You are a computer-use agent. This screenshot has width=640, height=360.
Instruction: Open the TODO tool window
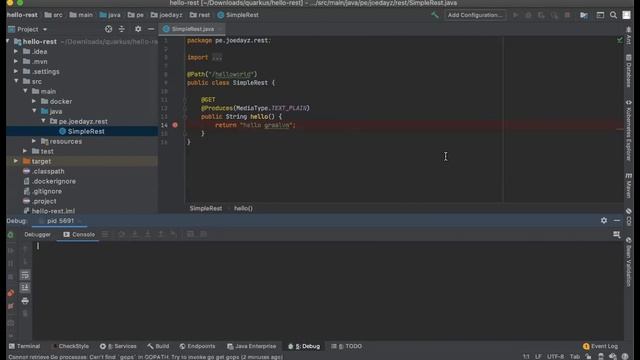point(347,346)
